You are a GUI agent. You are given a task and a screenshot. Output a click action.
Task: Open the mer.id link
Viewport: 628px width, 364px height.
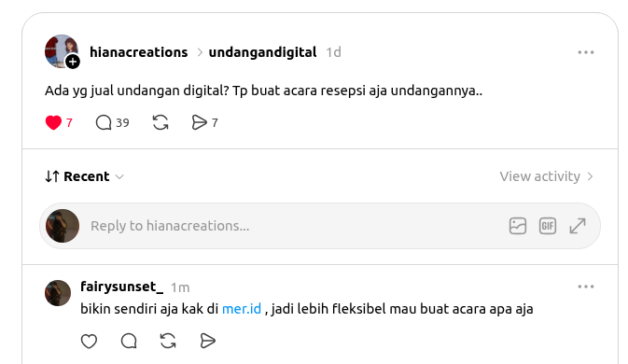click(x=242, y=309)
